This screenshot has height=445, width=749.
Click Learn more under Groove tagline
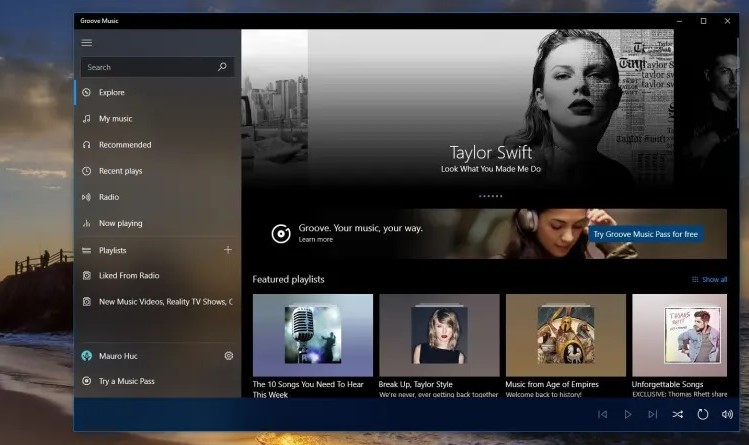tap(316, 240)
